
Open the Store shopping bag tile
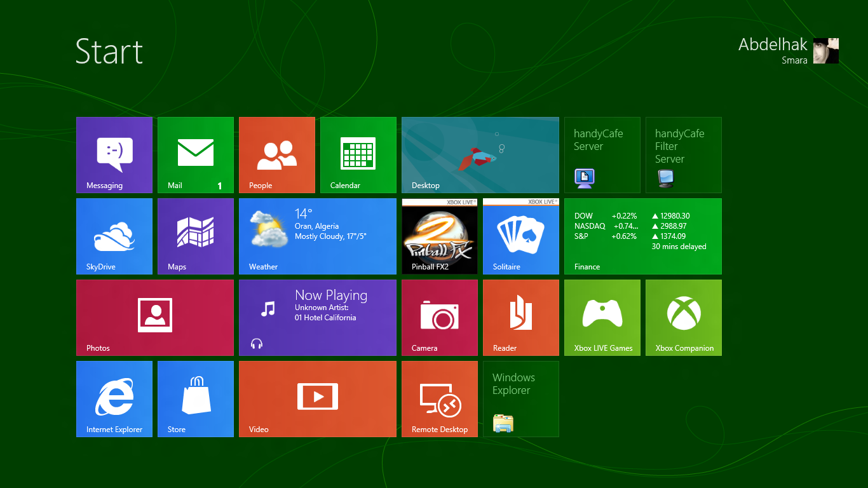click(196, 399)
